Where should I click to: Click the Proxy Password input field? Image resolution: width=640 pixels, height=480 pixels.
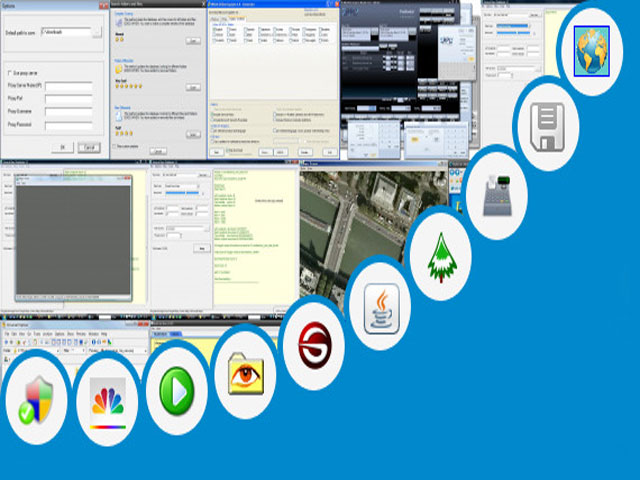pyautogui.click(x=68, y=125)
